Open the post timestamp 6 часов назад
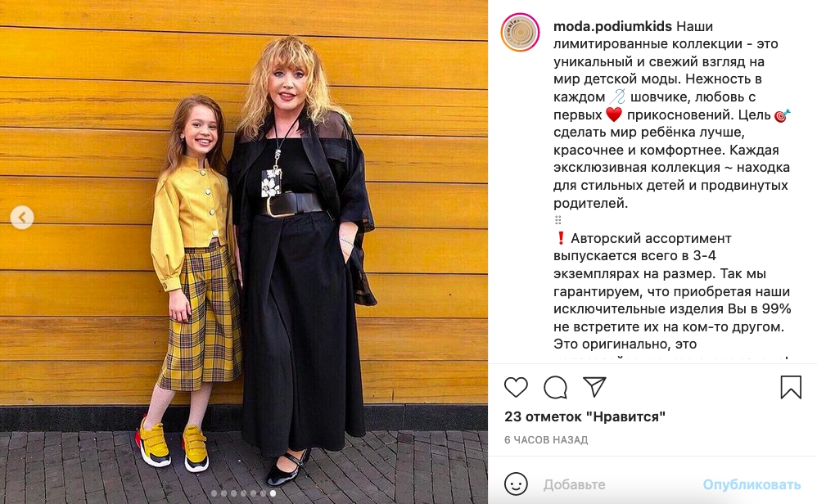This screenshot has width=817, height=504. (x=546, y=440)
